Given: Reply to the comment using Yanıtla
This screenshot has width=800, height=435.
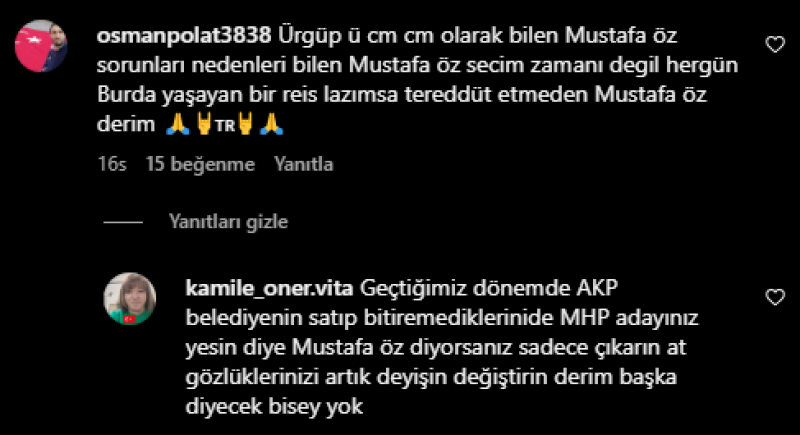Looking at the screenshot, I should tap(304, 164).
